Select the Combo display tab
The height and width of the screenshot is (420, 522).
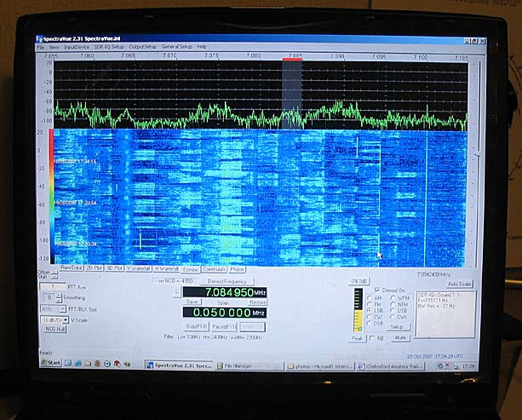(x=191, y=269)
